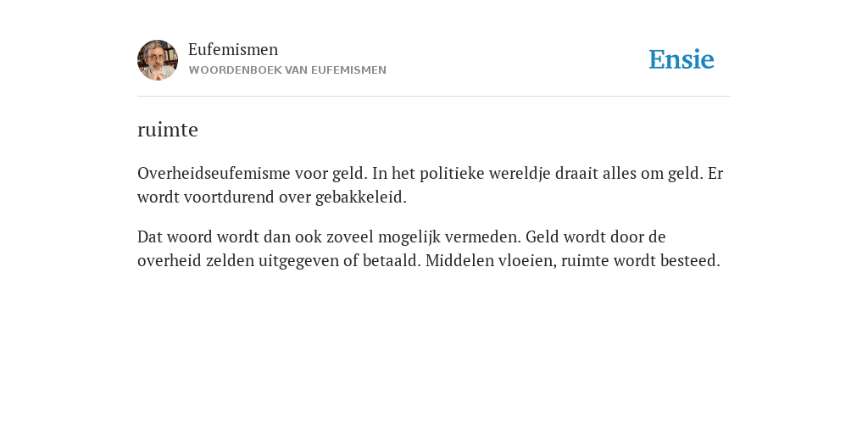The height and width of the screenshot is (434, 868).
Task: Select the heading 'ruimte'
Action: pos(168,130)
